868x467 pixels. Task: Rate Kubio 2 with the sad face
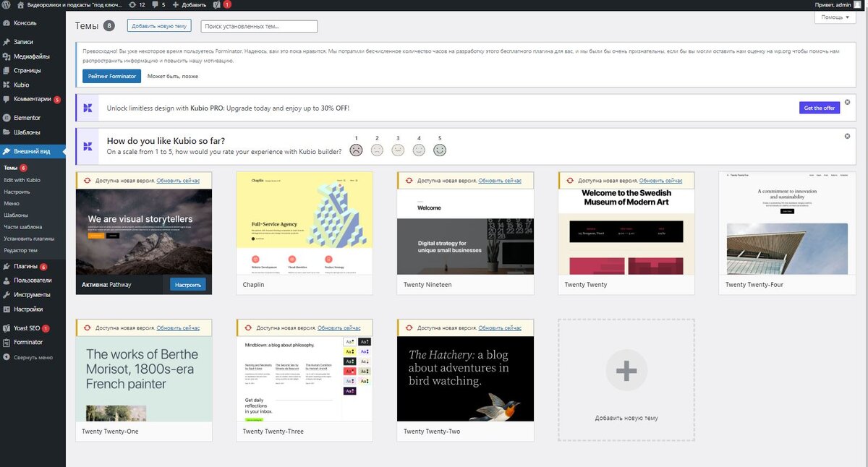377,150
